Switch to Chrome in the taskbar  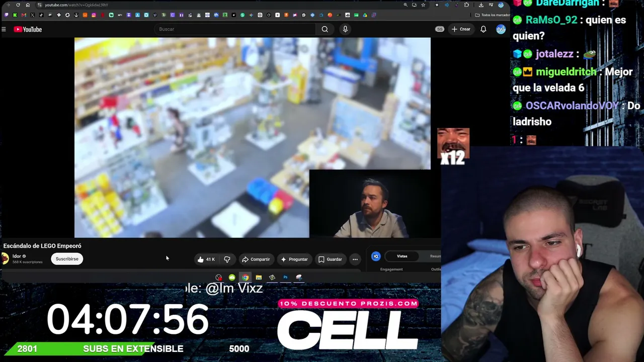click(x=245, y=278)
